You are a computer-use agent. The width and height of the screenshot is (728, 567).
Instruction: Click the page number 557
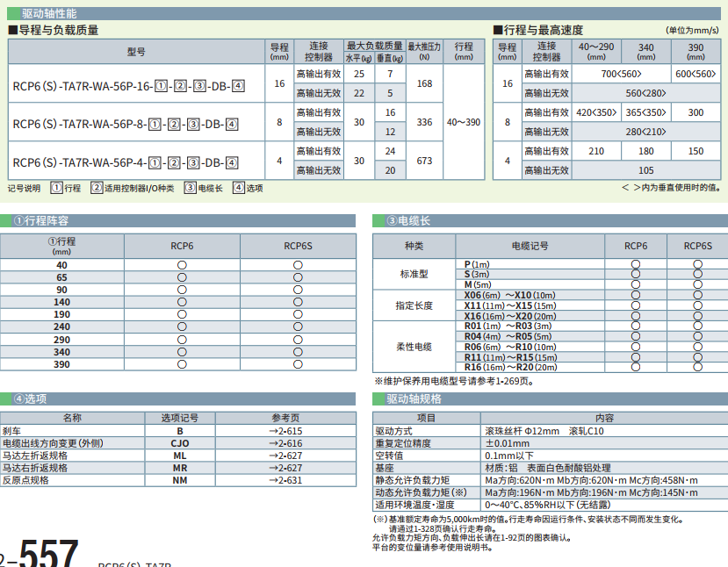pyautogui.click(x=48, y=553)
